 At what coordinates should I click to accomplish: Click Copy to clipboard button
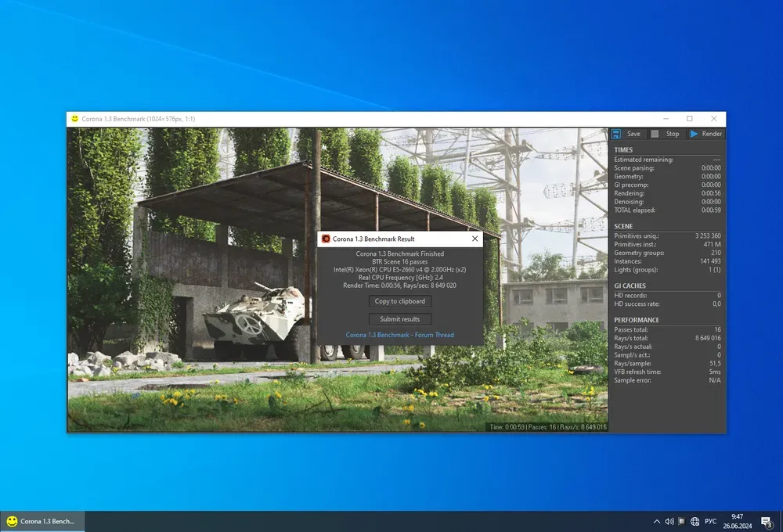(400, 301)
